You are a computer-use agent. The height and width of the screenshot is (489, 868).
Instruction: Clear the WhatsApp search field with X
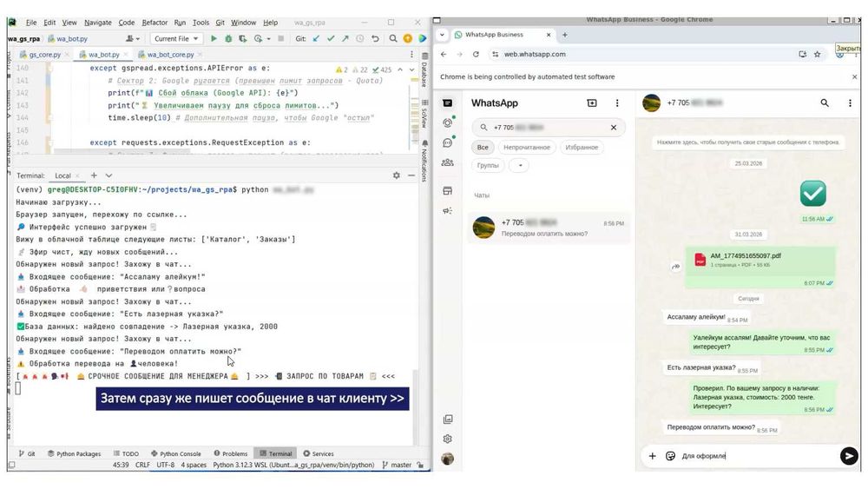pyautogui.click(x=614, y=128)
